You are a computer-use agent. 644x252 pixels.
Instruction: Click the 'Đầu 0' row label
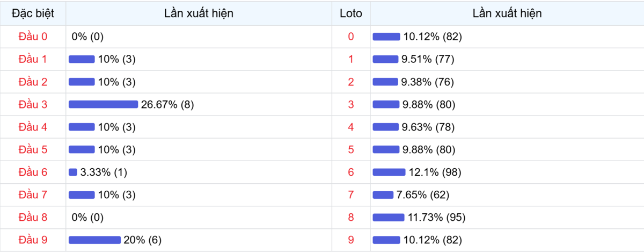click(x=33, y=37)
